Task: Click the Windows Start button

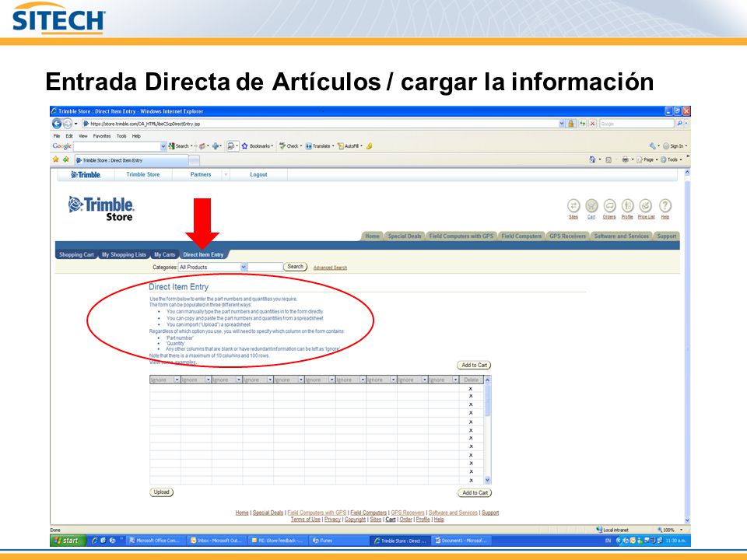Action: click(x=68, y=541)
